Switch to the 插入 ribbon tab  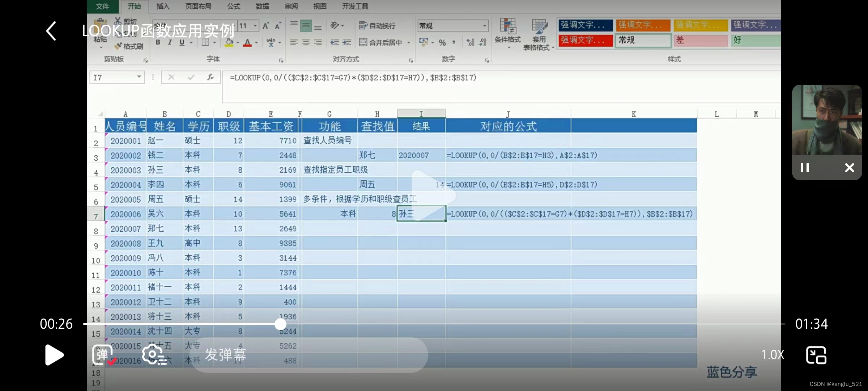(163, 6)
